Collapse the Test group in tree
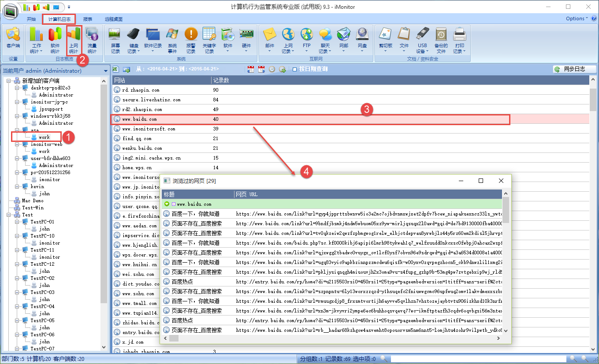Viewport: 599px width, 364px height. pos(8,215)
